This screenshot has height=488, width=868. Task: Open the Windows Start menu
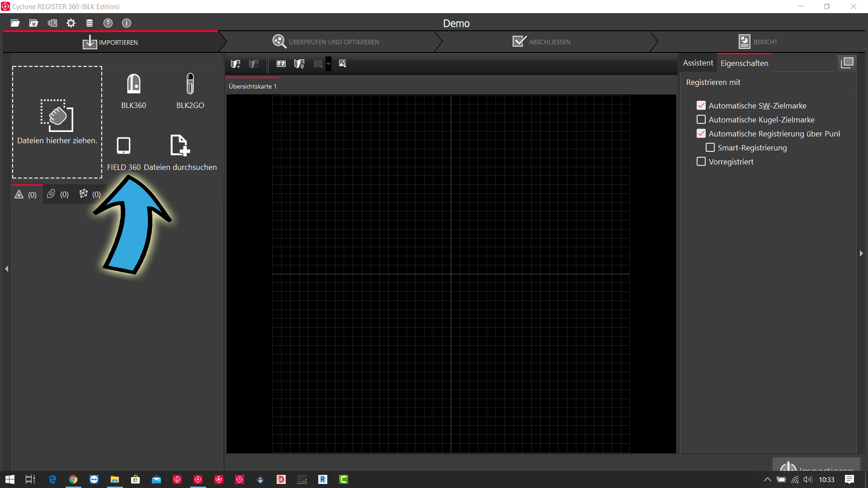point(10,479)
